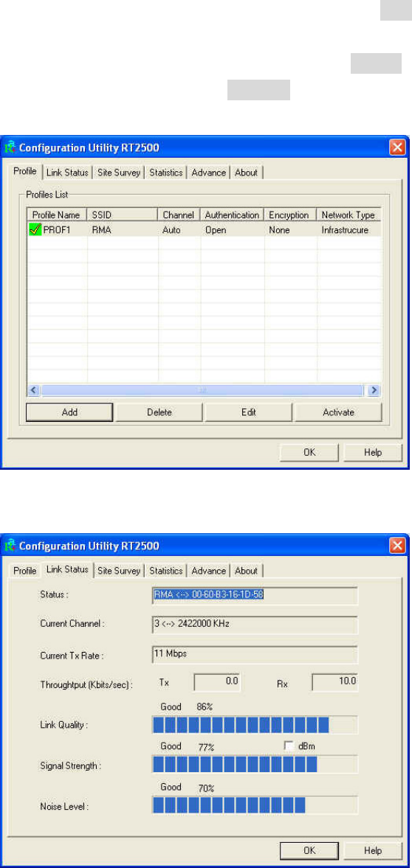Select About tab in lower window
This screenshot has height=868, width=412.
pyautogui.click(x=246, y=571)
